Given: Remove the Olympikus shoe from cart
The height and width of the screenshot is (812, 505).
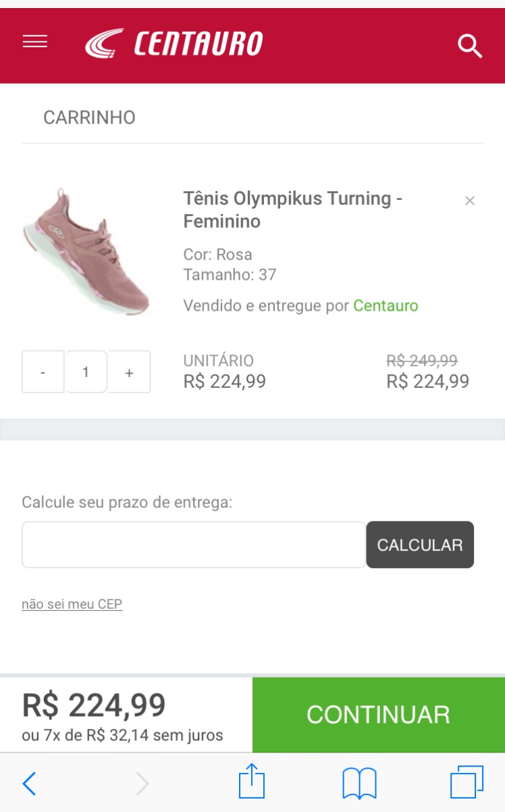Looking at the screenshot, I should pyautogui.click(x=470, y=201).
